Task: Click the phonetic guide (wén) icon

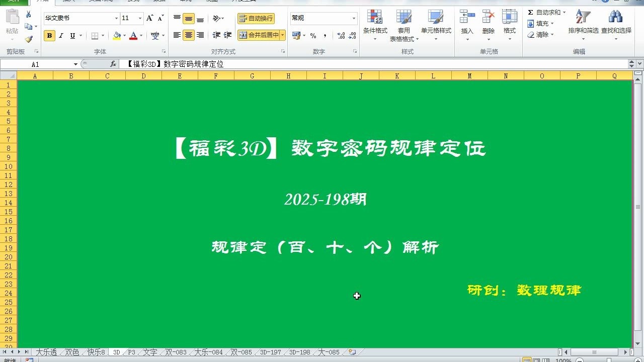Action: click(x=154, y=36)
